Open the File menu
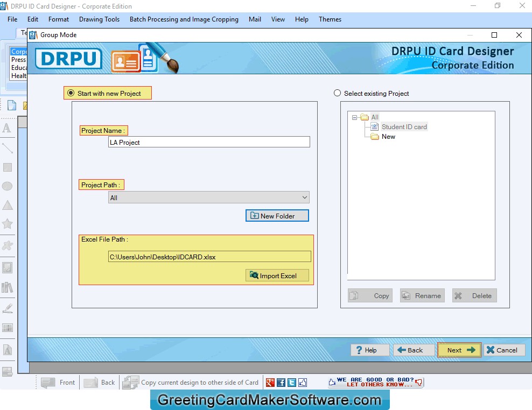The image size is (532, 410). tap(12, 19)
